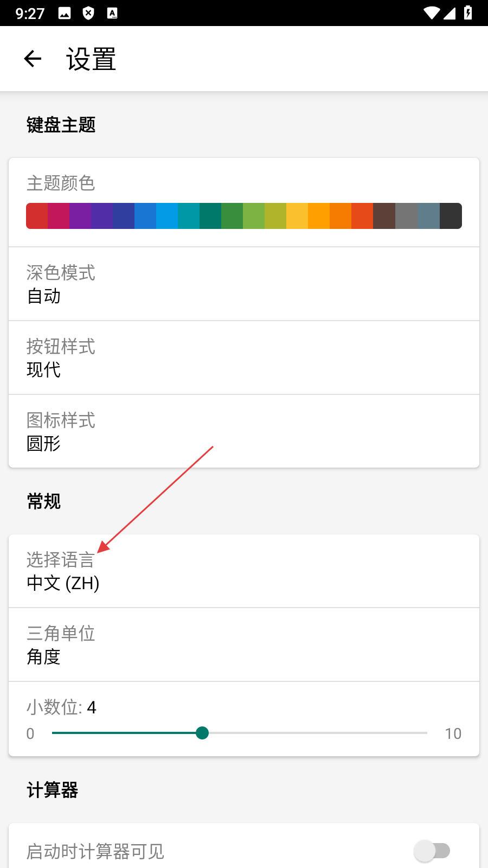Open the 深色模式 dark mode setting
Screen dimensions: 488x868
[244, 284]
